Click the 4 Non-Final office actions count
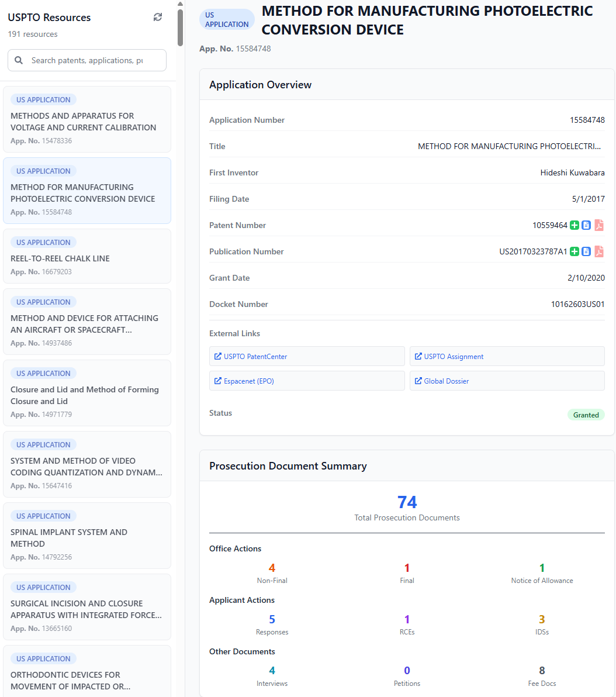The height and width of the screenshot is (697, 616). tap(272, 568)
